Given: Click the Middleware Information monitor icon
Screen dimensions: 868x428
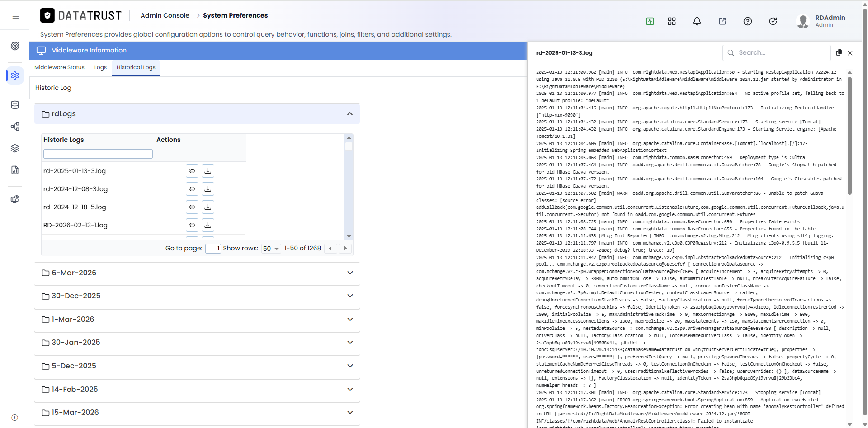Looking at the screenshot, I should coord(41,51).
